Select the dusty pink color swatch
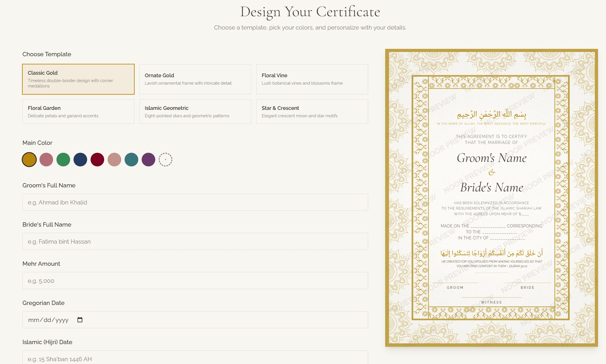 tap(46, 159)
